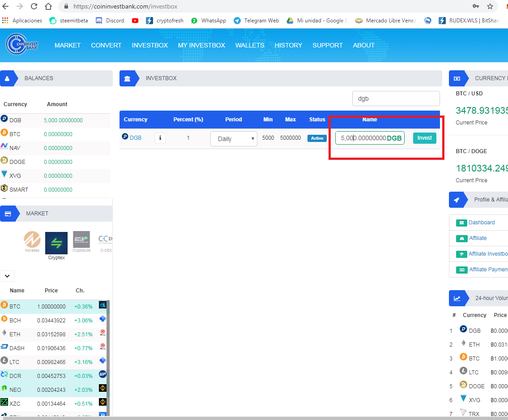Sort investbox table by Percent (%)
This screenshot has height=420, width=508.
tap(188, 120)
